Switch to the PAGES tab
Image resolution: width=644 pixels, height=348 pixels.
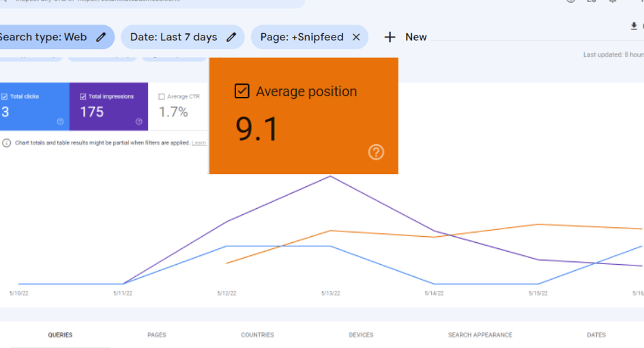tap(157, 335)
